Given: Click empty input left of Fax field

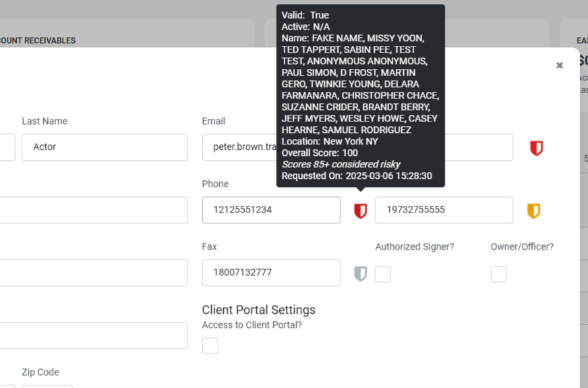Looking at the screenshot, I should tap(94, 273).
